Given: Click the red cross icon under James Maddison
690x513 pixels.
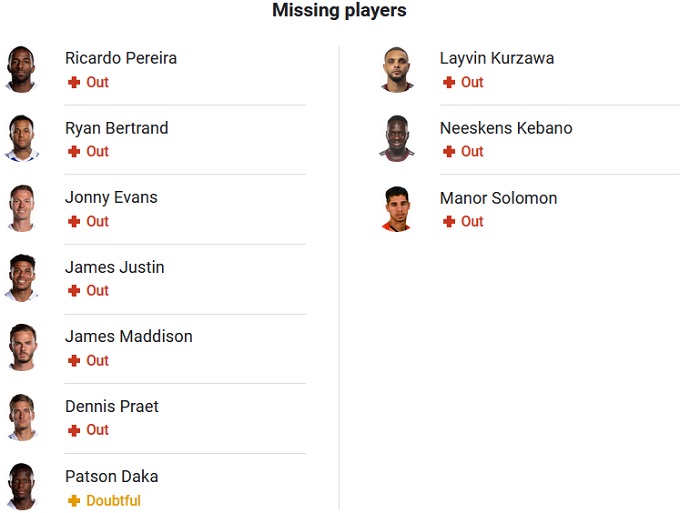Looking at the screenshot, I should click(74, 361).
